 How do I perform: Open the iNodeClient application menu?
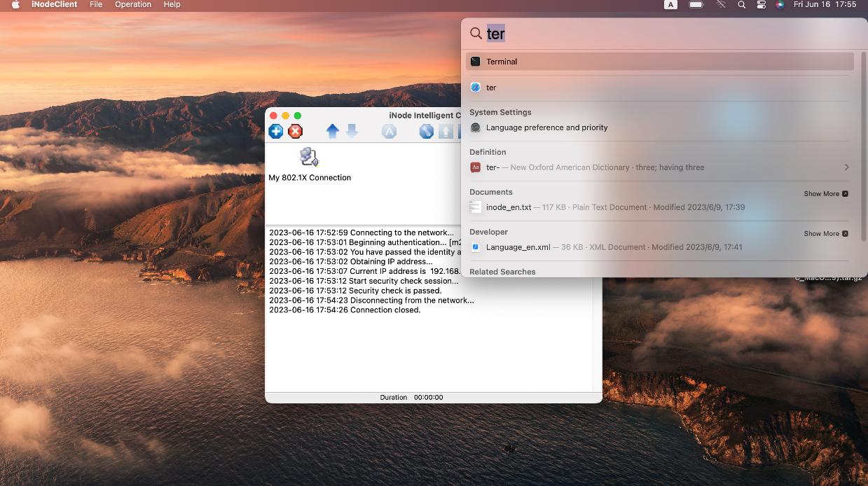point(55,4)
